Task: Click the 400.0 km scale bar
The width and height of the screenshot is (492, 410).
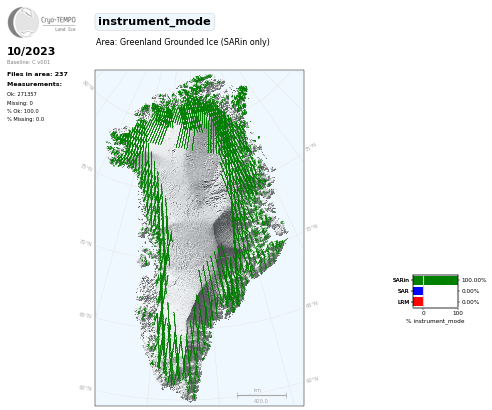Action: coord(262,396)
